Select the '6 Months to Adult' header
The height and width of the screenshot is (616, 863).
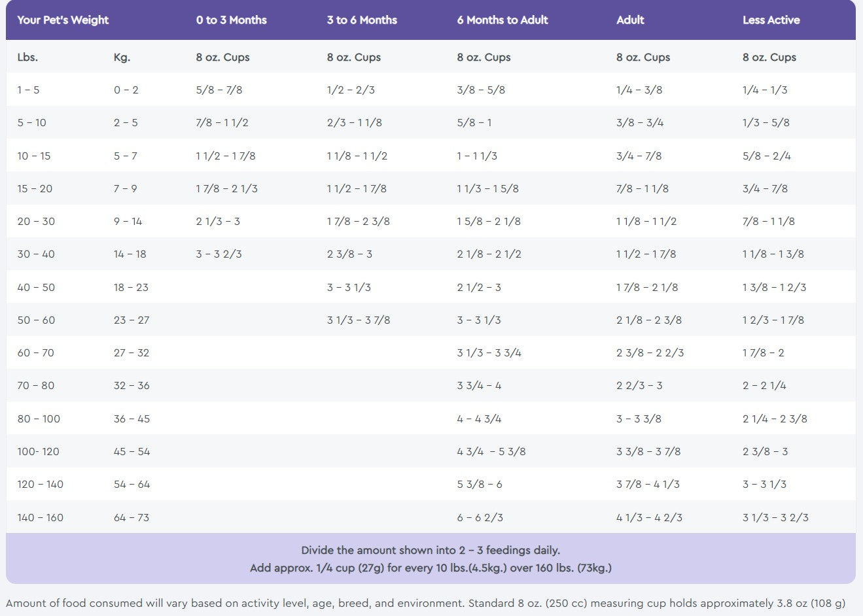click(502, 20)
